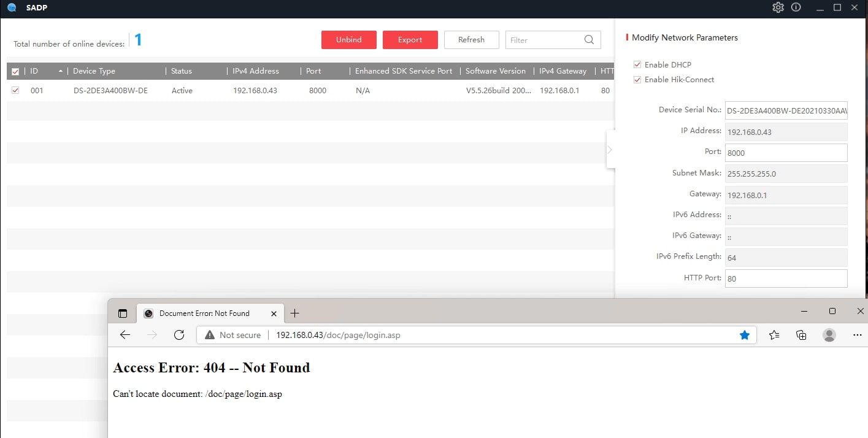
Task: Click the browser reload icon
Action: (x=179, y=335)
